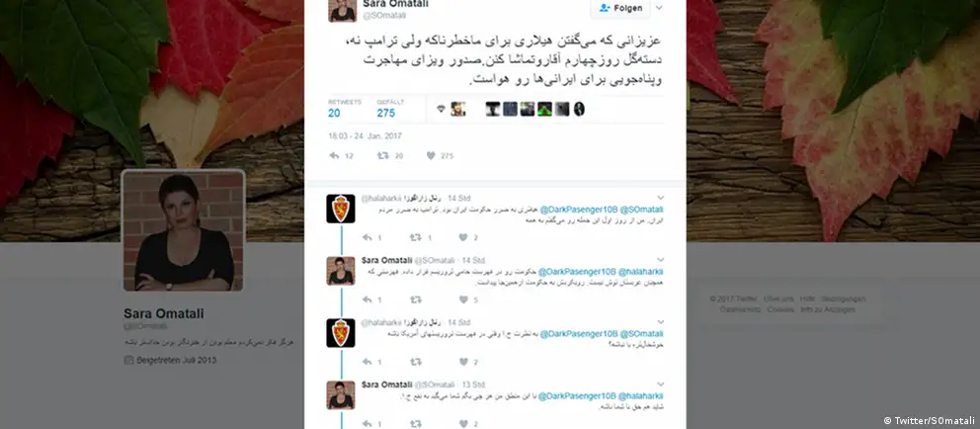
Task: Open Sara Omatali avatar at tweet header
Action: tap(342, 9)
